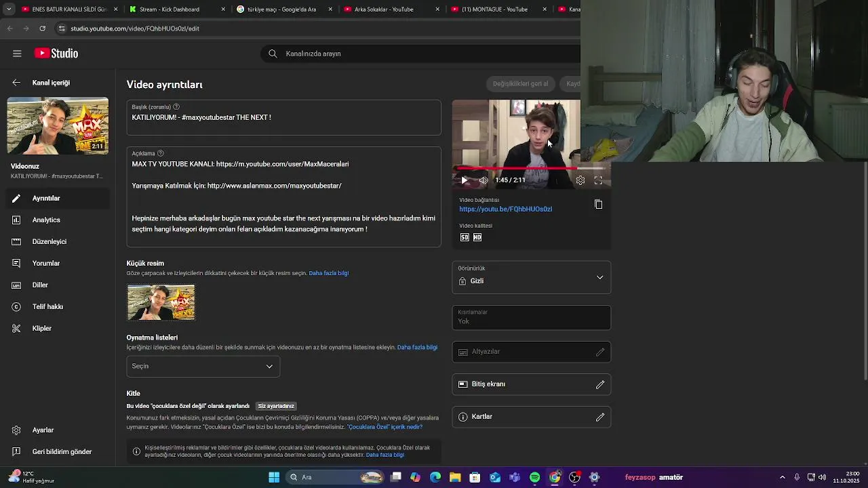Open File Explorer from the taskbar
Image resolution: width=868 pixels, height=488 pixels.
click(x=455, y=477)
